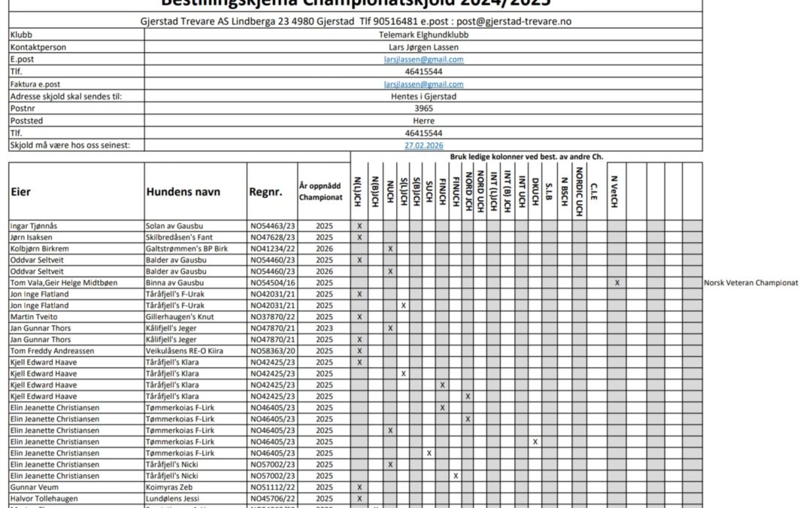Select owner Martin Tveito
Viewport: 812px width, 508px height.
[x=34, y=317]
